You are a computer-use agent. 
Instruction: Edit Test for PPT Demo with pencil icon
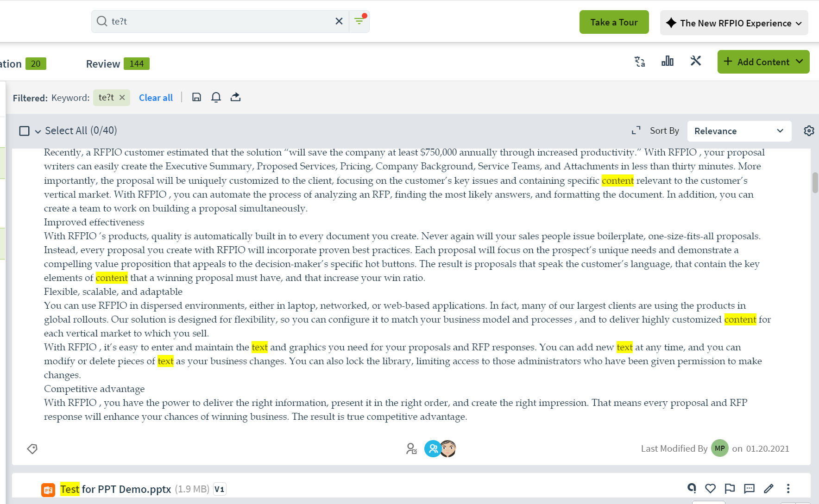[769, 488]
